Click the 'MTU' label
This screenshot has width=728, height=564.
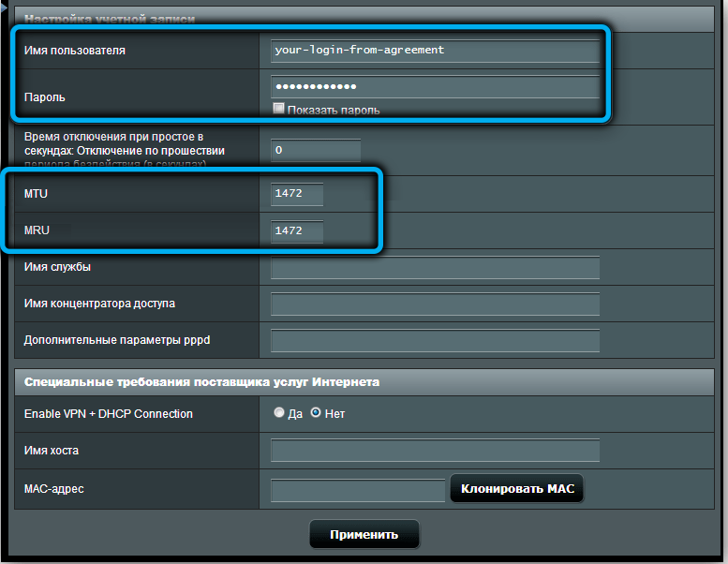36,194
